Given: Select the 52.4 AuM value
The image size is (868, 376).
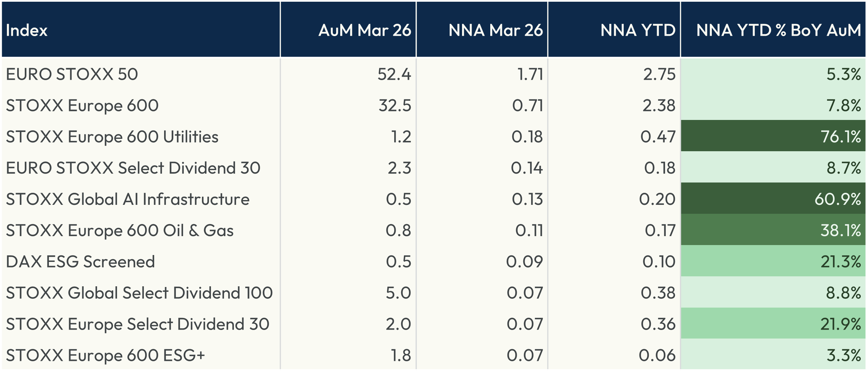Looking at the screenshot, I should [394, 74].
